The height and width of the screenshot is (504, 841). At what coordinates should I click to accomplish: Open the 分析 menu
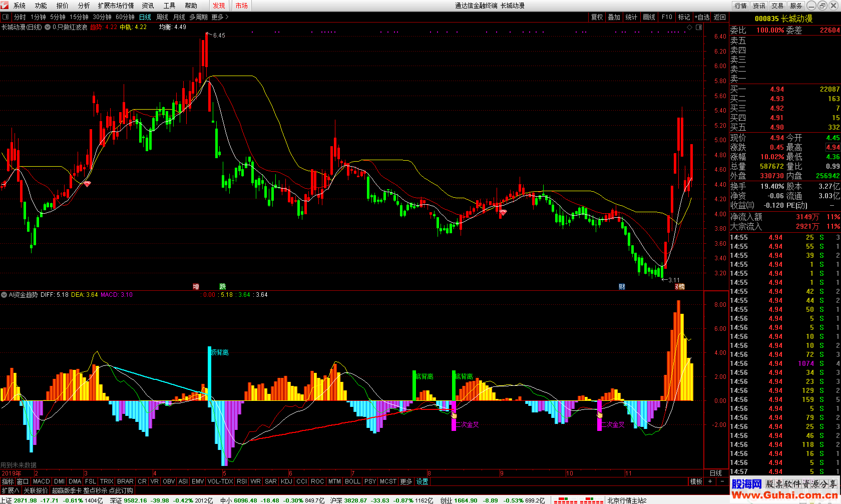(x=84, y=6)
